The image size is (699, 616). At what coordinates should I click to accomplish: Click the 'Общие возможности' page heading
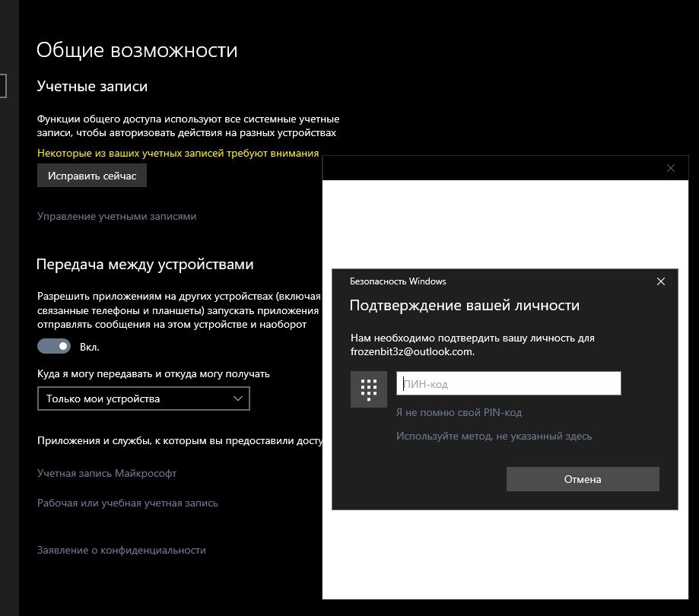tap(137, 50)
